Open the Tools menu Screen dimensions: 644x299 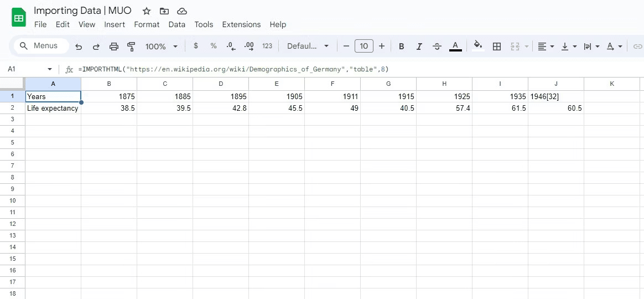[x=204, y=24]
